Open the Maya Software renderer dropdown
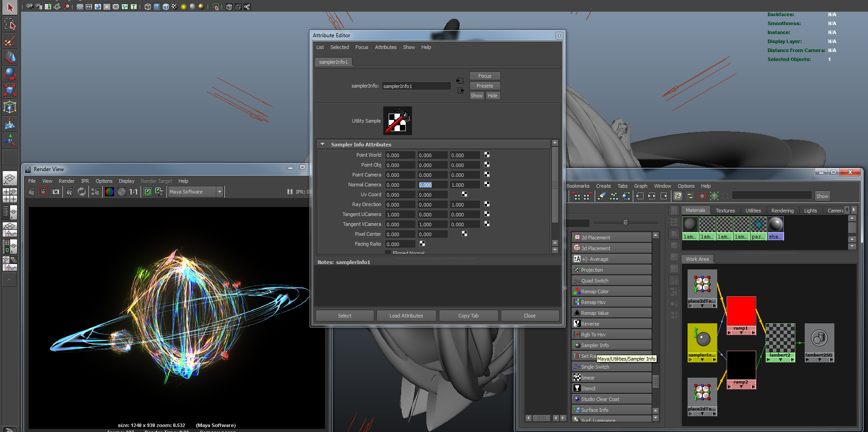The height and width of the screenshot is (432, 868). point(196,192)
